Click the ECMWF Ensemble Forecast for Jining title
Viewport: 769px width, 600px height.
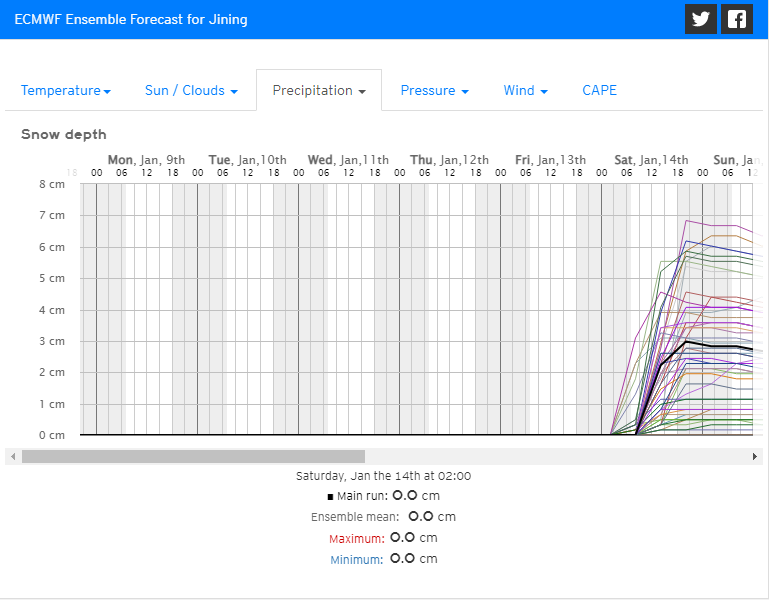pyautogui.click(x=131, y=20)
